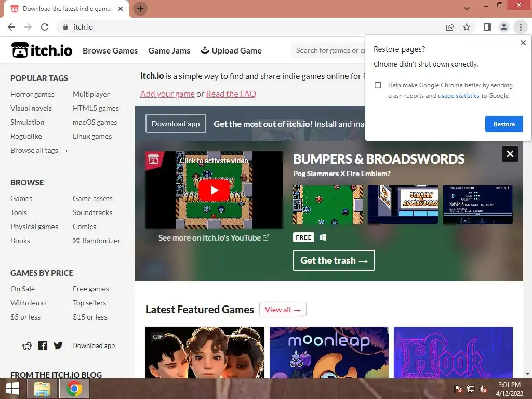Open the tab search chevron

click(x=467, y=9)
